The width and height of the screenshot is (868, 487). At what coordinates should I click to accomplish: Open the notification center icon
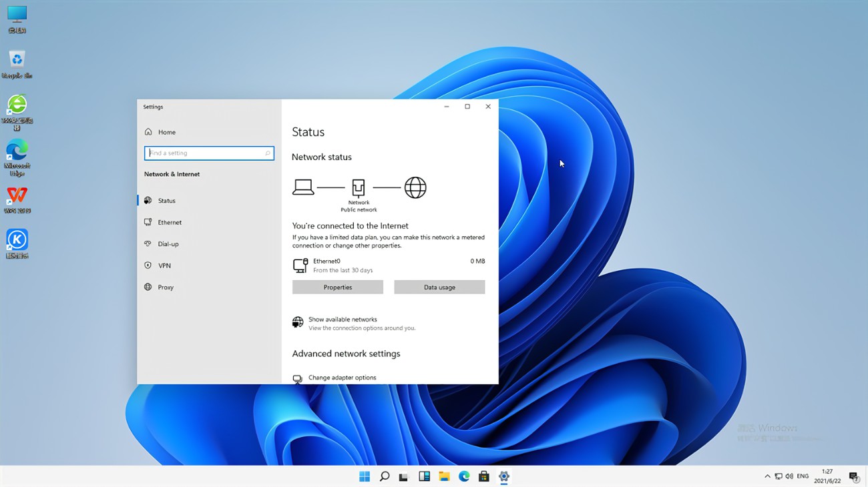pyautogui.click(x=853, y=476)
